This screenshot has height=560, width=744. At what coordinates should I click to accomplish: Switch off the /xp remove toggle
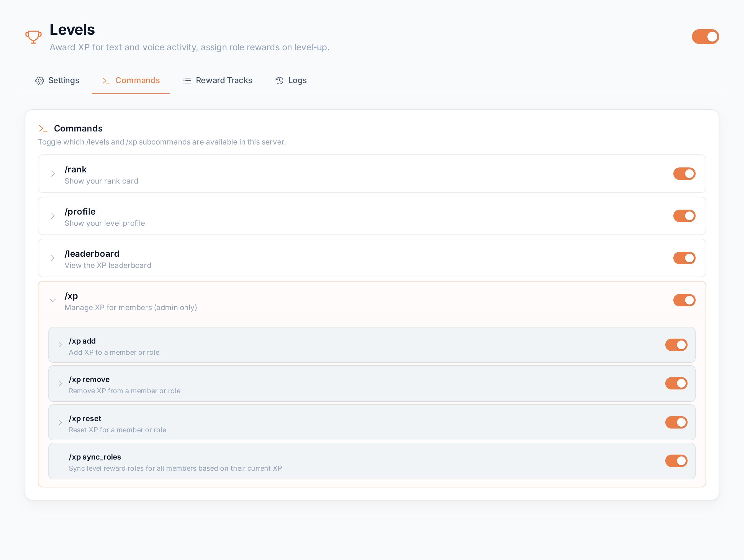676,383
